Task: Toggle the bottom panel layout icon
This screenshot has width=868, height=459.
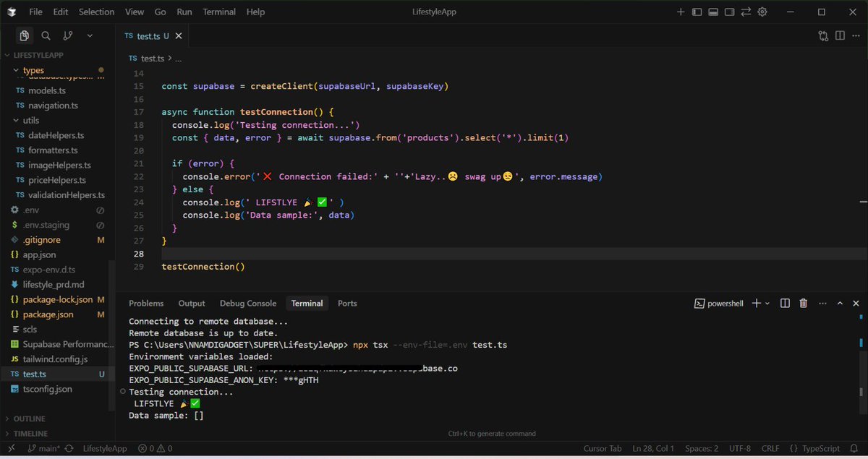Action: point(713,12)
